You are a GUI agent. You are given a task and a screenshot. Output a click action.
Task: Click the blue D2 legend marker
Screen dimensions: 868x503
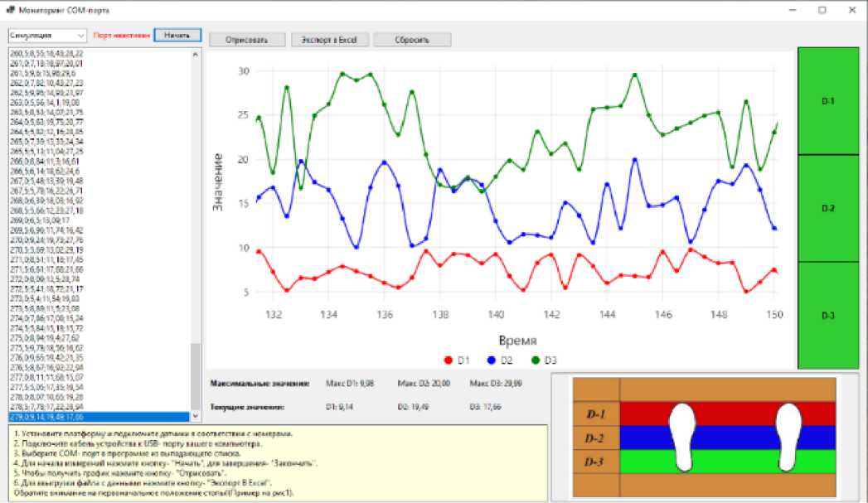click(491, 360)
